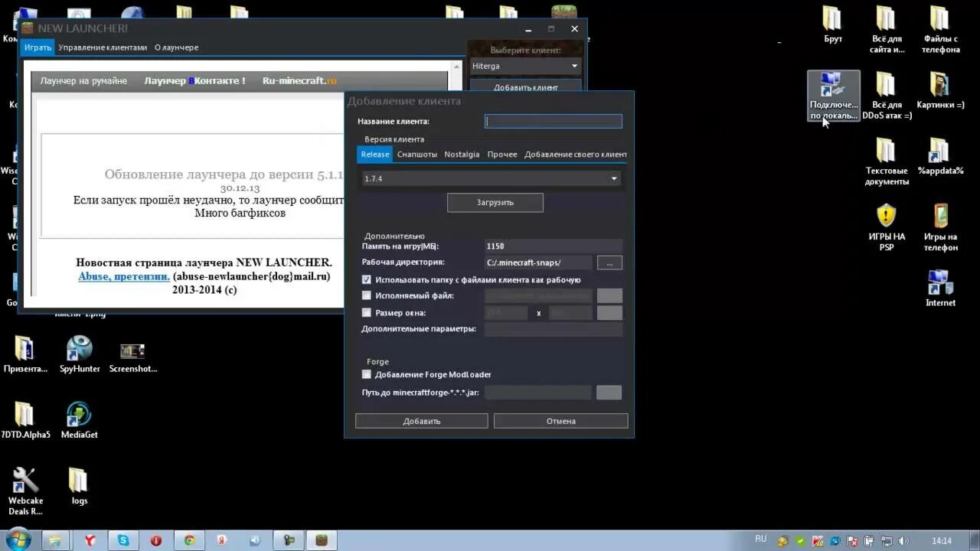
Task: Enable the Исполняемый файл checkbox
Action: pos(366,295)
